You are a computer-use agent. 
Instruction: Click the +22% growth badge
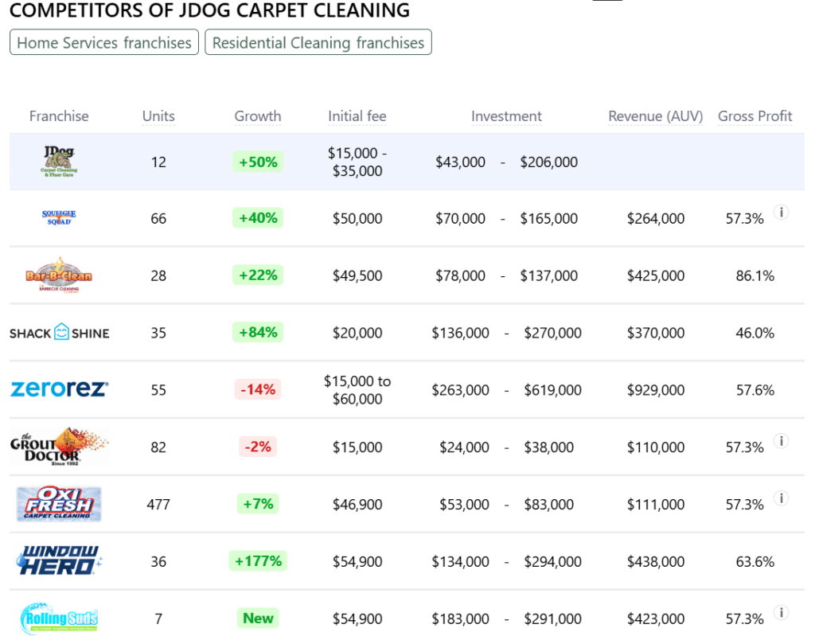click(258, 275)
